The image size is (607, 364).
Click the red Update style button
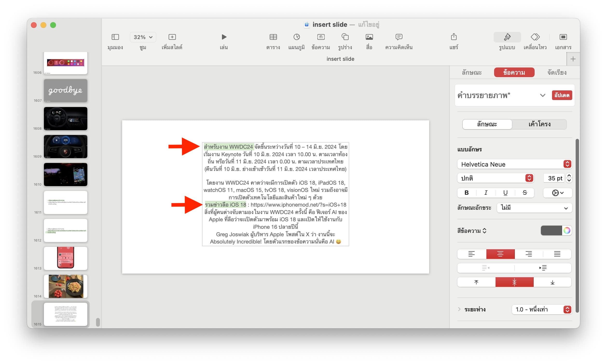[x=562, y=95]
